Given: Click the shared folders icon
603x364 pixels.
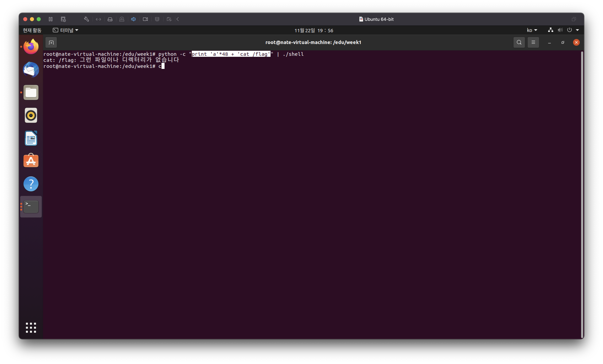Looking at the screenshot, I should [169, 19].
